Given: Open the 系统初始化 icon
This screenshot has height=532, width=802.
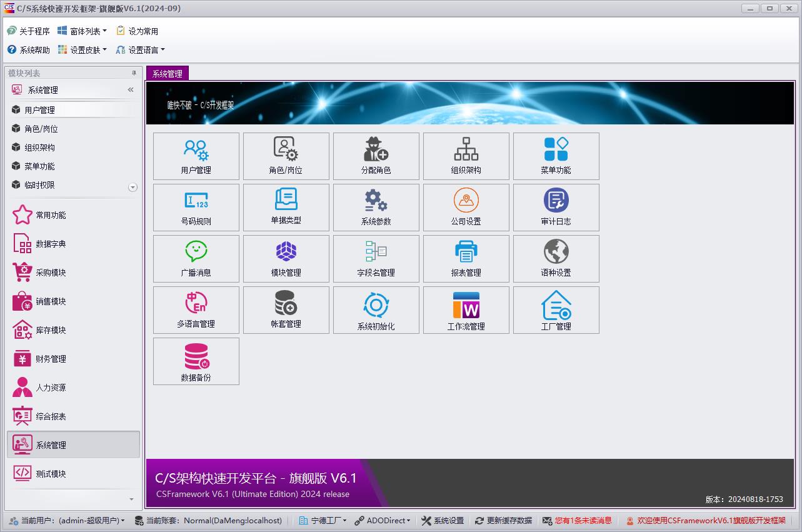Looking at the screenshot, I should pyautogui.click(x=376, y=309).
